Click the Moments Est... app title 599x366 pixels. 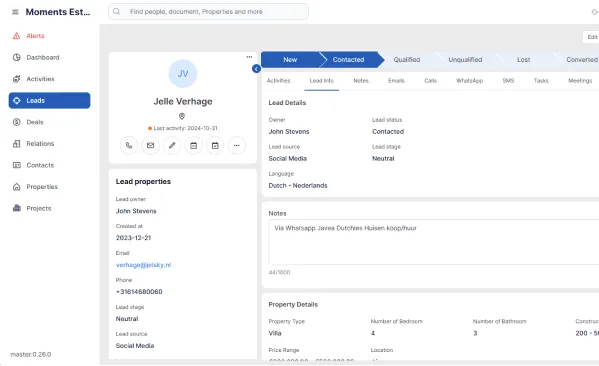[x=58, y=12]
